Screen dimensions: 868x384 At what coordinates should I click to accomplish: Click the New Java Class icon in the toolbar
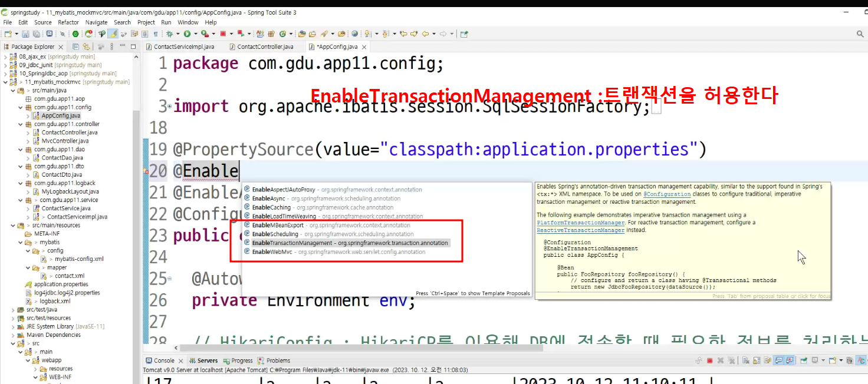coord(282,34)
